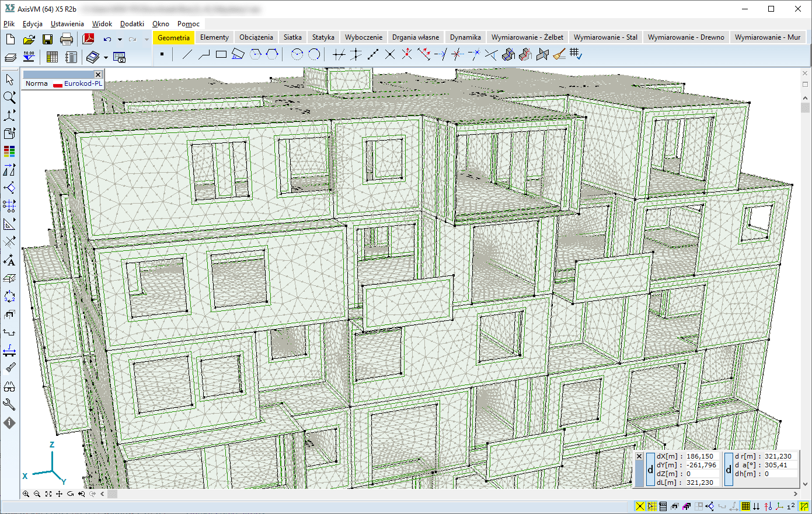Image resolution: width=812 pixels, height=514 pixels.
Task: Select the rectangle drawing tool
Action: 221,55
